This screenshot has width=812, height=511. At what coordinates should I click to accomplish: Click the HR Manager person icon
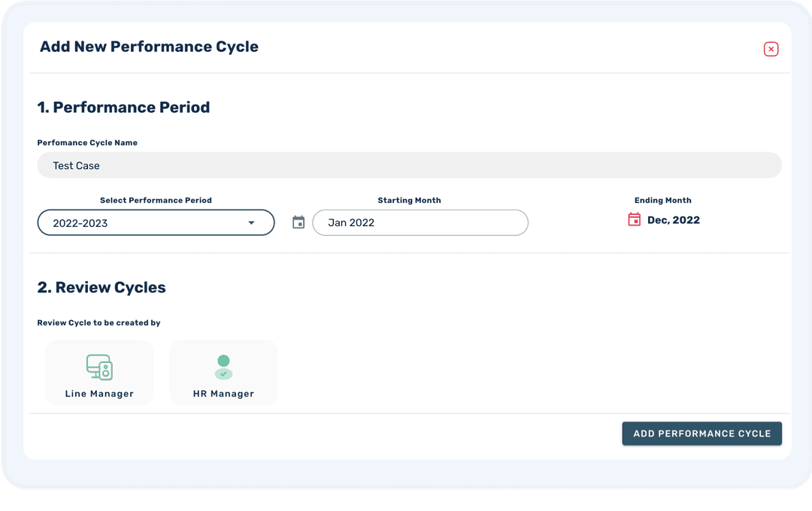click(x=223, y=366)
